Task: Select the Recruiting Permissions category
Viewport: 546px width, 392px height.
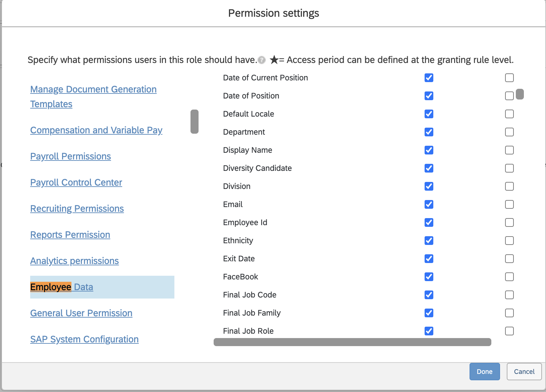Action: 77,209
